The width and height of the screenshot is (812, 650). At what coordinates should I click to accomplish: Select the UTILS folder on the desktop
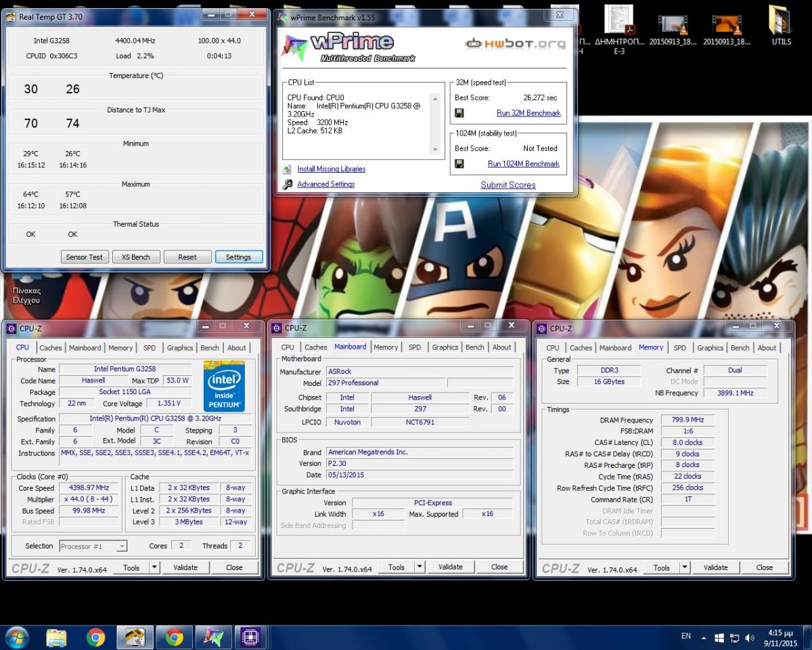point(782,26)
